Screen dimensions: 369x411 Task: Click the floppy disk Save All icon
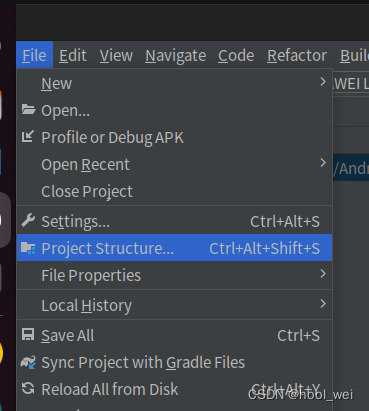[28, 334]
